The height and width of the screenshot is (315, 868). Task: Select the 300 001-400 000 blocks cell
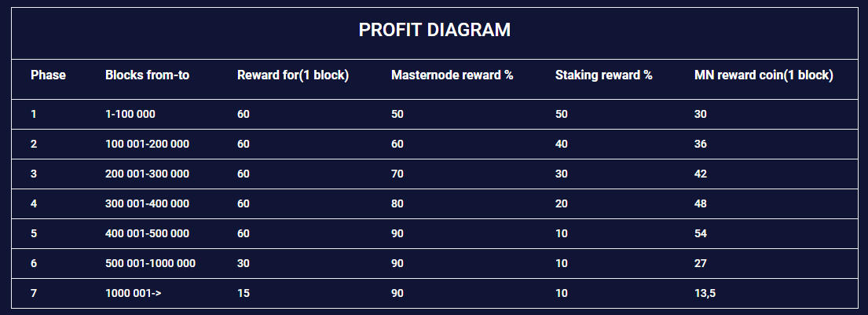pos(147,203)
